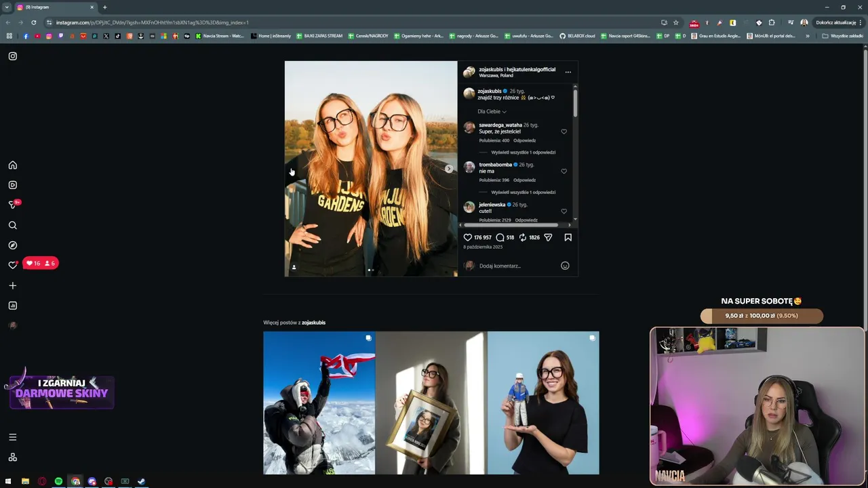Screen dimensions: 868x488
Task: Open the BAJKI ZAPAS STREAM bookmark
Action: (x=319, y=36)
